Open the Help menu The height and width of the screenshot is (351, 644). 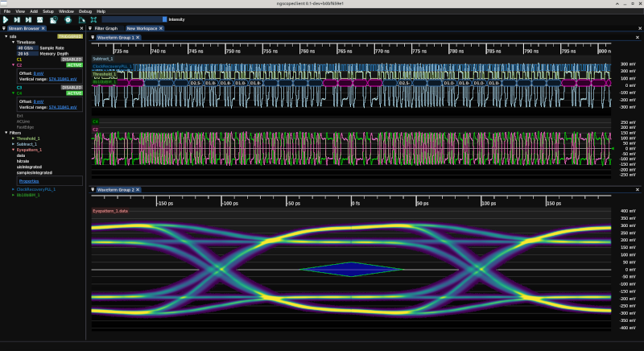(101, 11)
